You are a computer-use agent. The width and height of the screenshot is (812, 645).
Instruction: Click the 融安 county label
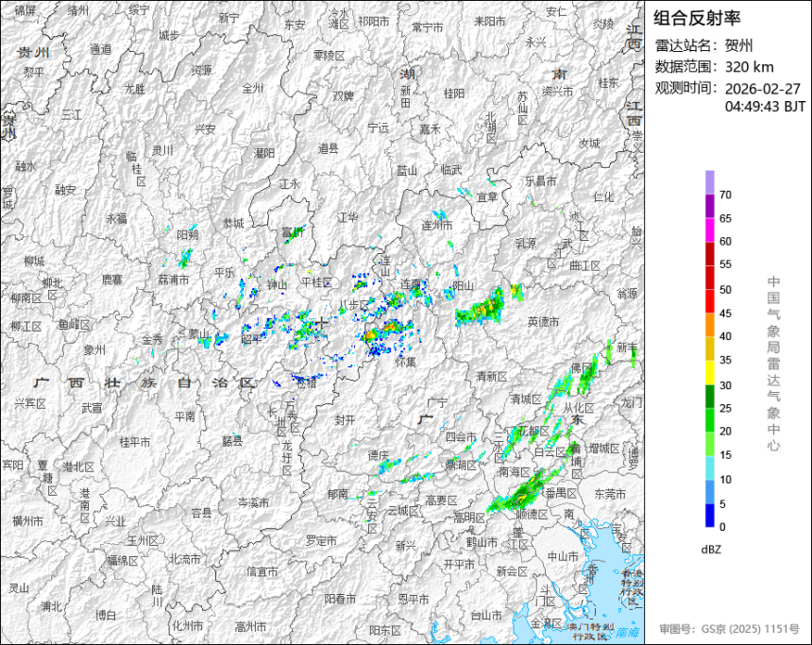65,190
